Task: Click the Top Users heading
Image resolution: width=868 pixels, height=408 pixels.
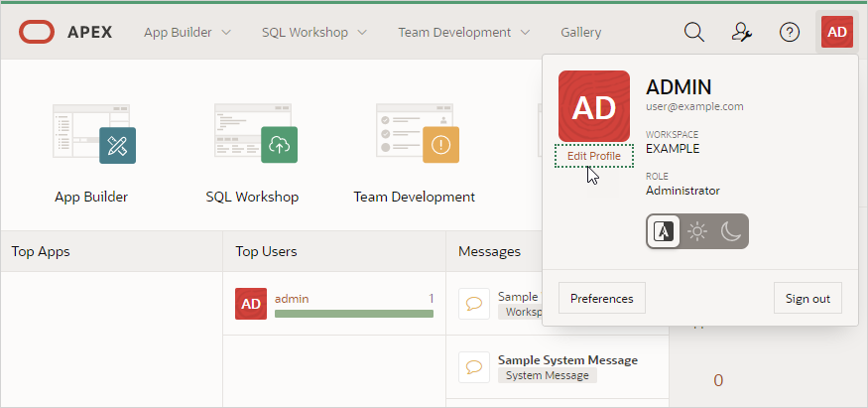Action: point(266,251)
